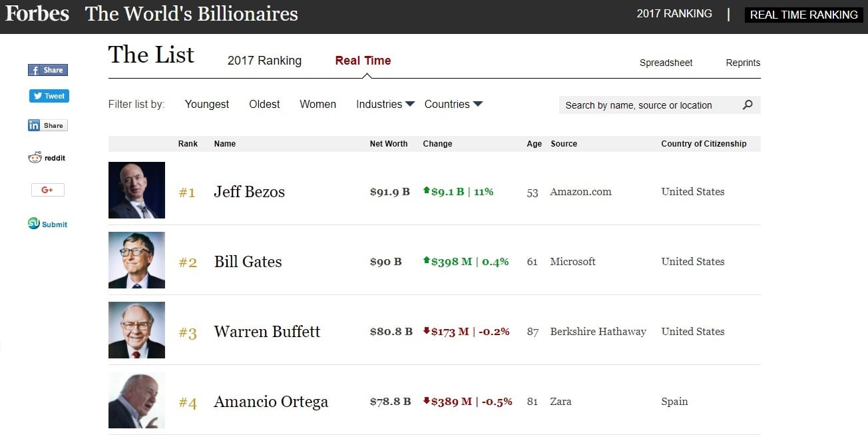Submit the page to StumbleUpon

point(47,224)
